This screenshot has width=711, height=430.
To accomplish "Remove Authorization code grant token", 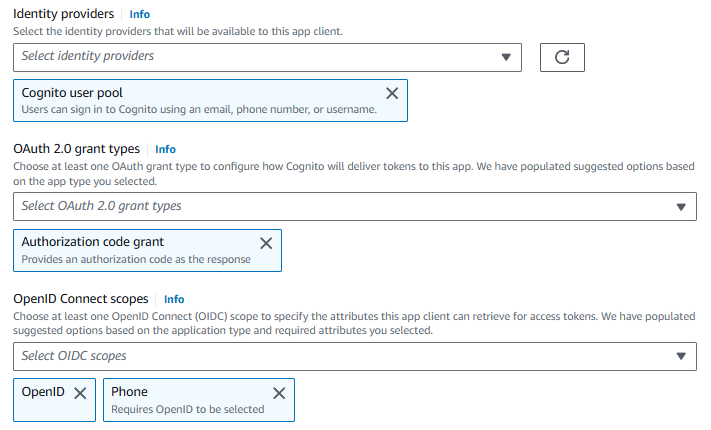I will click(266, 243).
